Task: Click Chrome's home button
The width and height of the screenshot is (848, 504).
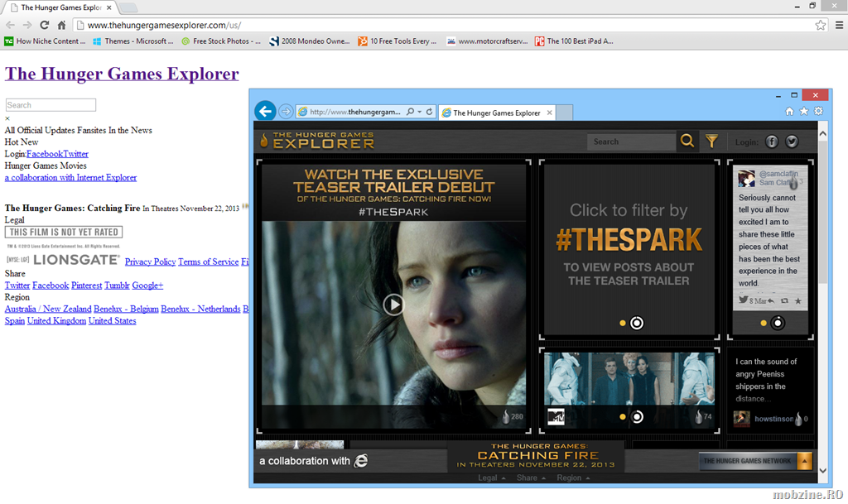Action: point(61,25)
